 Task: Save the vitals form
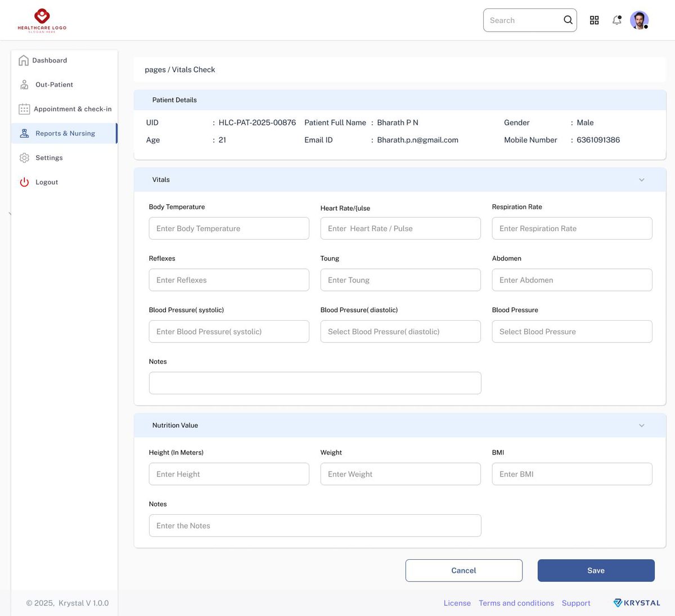click(596, 570)
